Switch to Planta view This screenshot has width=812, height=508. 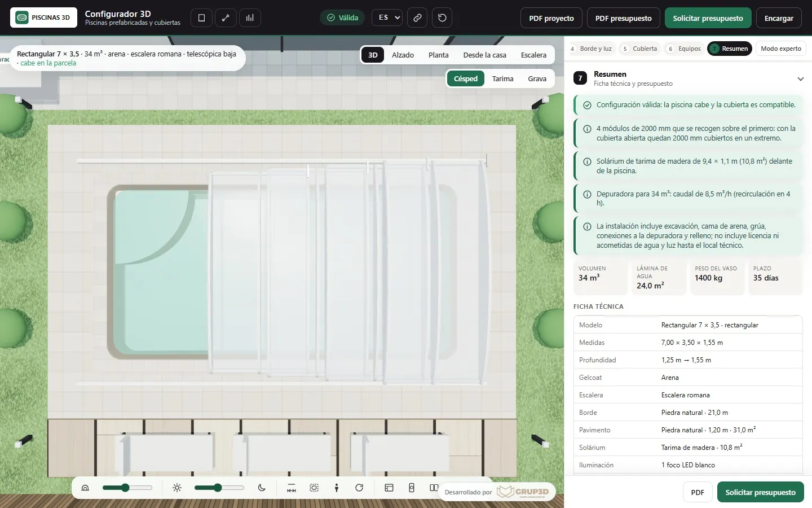pyautogui.click(x=439, y=55)
